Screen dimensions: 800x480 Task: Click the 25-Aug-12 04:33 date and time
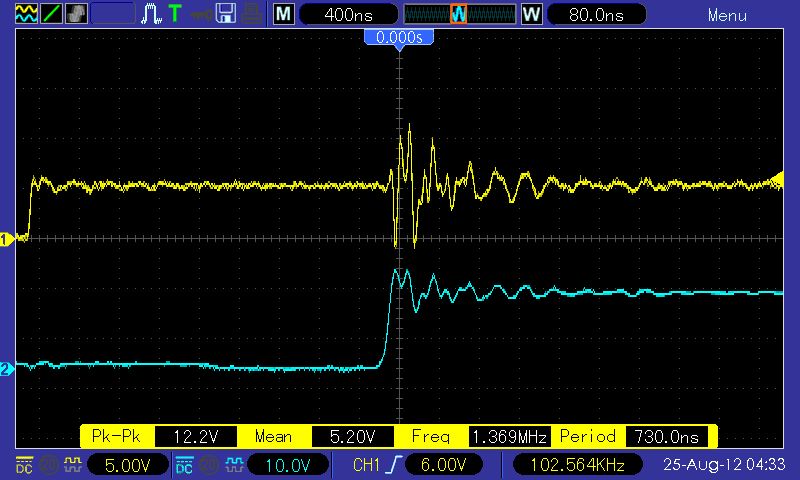click(x=724, y=465)
